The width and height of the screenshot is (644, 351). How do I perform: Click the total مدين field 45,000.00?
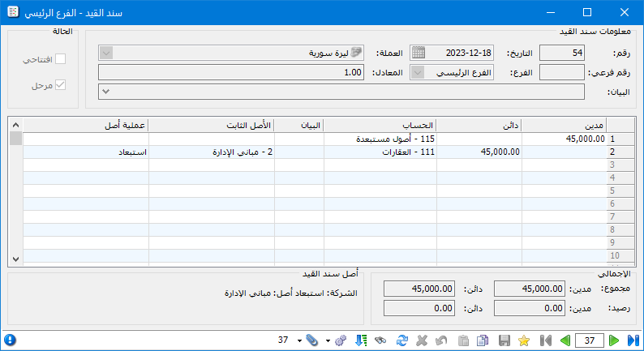(530, 289)
